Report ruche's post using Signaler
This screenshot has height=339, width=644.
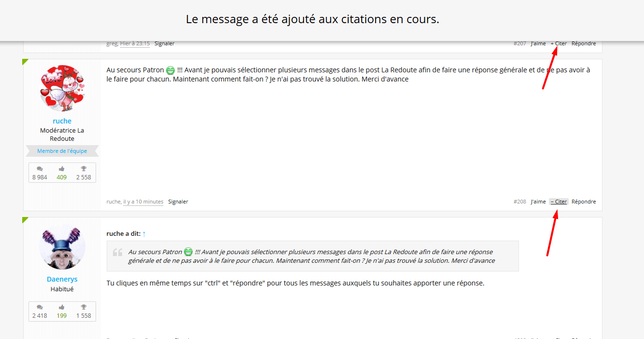click(x=178, y=202)
